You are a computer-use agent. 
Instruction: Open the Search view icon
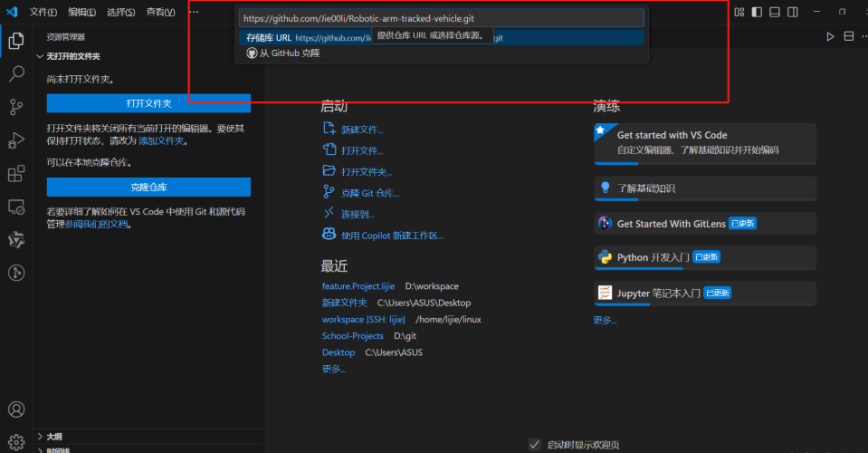coord(16,73)
